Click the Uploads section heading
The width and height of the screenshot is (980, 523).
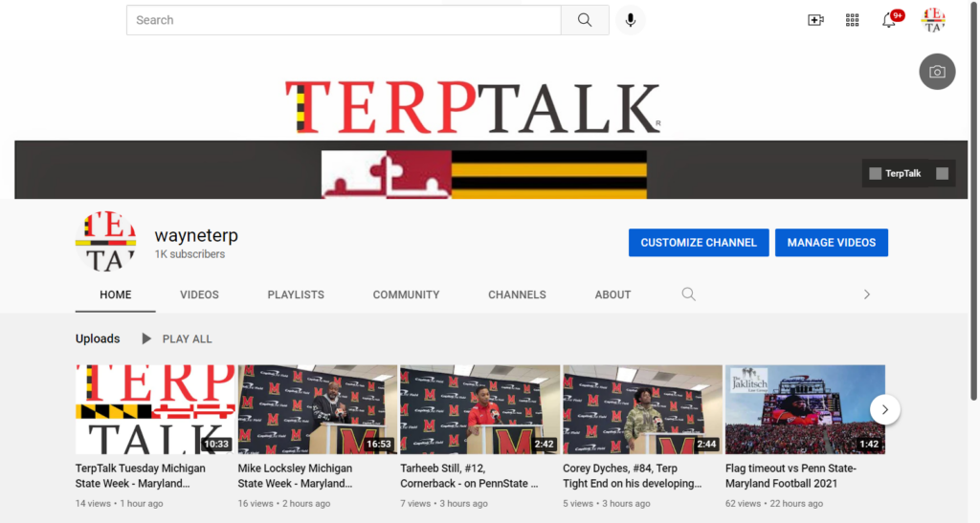click(x=98, y=338)
